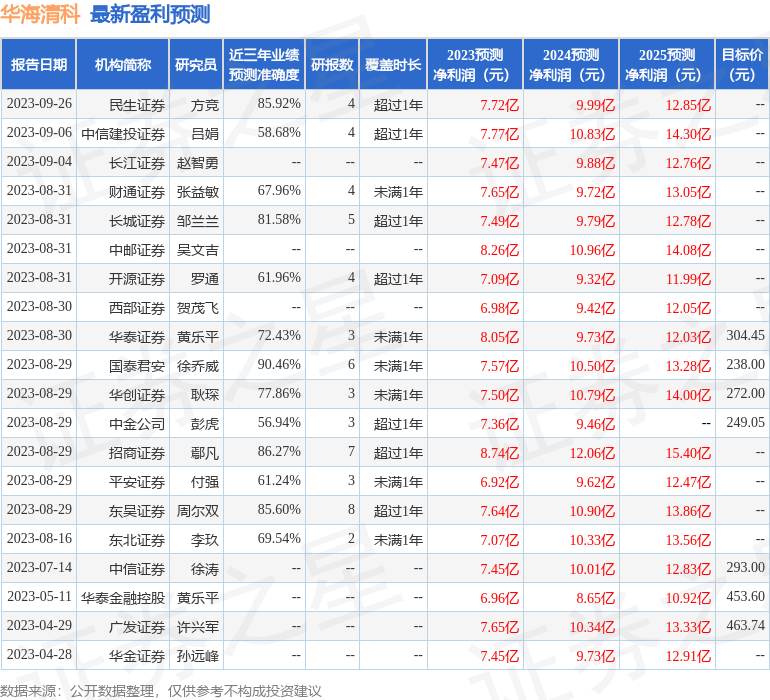Select the target price 272.00
Screen dimensions: 770x700
(x=745, y=393)
